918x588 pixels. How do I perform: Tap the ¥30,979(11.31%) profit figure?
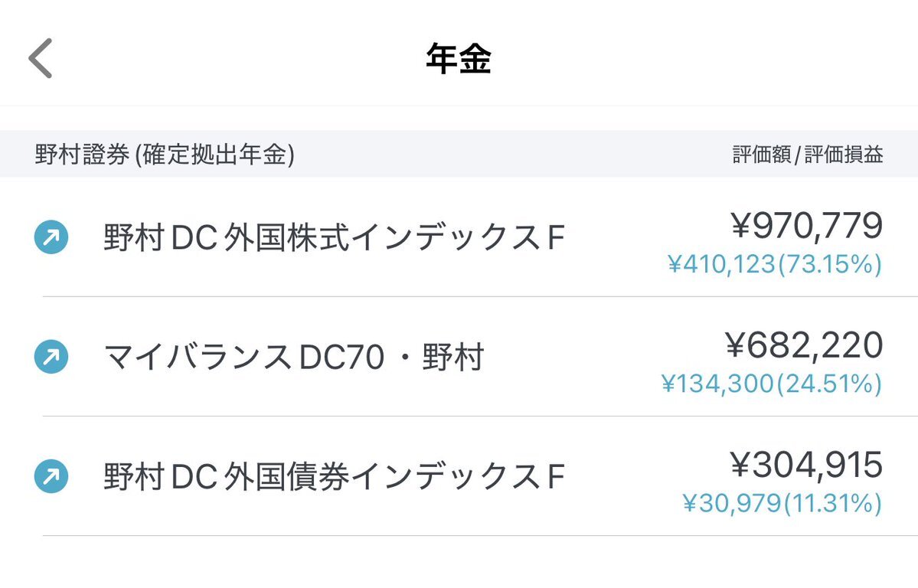782,503
